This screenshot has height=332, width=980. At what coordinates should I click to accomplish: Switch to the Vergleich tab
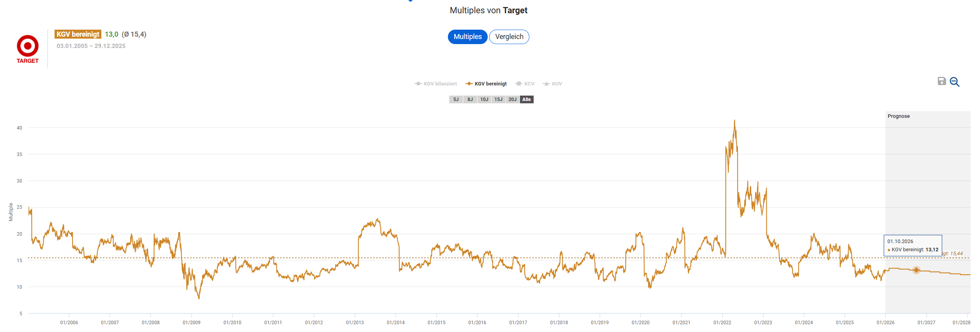[509, 37]
